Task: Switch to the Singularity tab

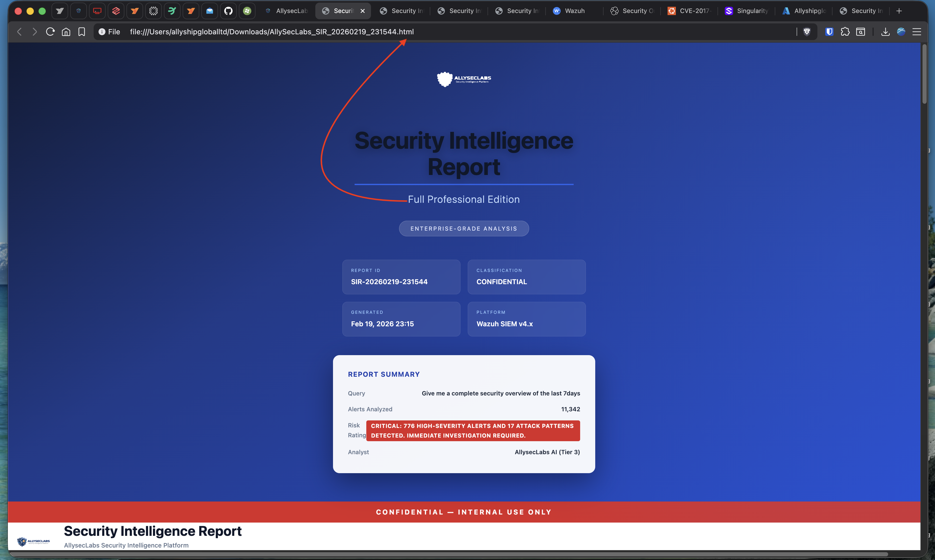Action: pos(747,11)
